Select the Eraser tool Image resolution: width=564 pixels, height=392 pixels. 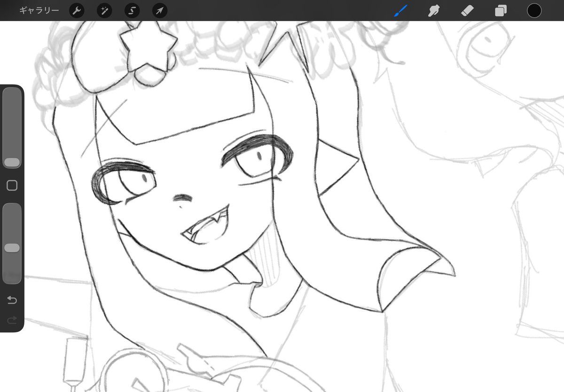[x=468, y=10]
